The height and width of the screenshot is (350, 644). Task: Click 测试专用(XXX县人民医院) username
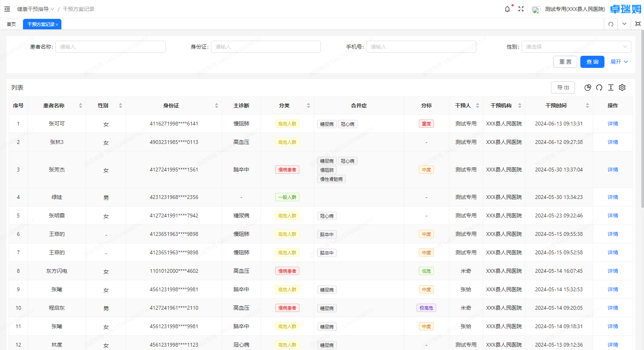tap(575, 9)
